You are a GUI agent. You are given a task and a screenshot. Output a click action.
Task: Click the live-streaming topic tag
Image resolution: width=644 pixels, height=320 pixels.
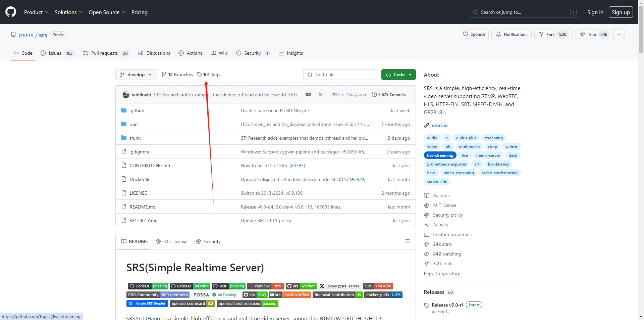[440, 155]
